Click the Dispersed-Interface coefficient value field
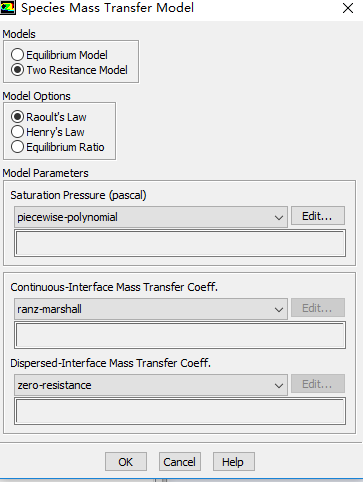363x482 pixels. point(180,411)
